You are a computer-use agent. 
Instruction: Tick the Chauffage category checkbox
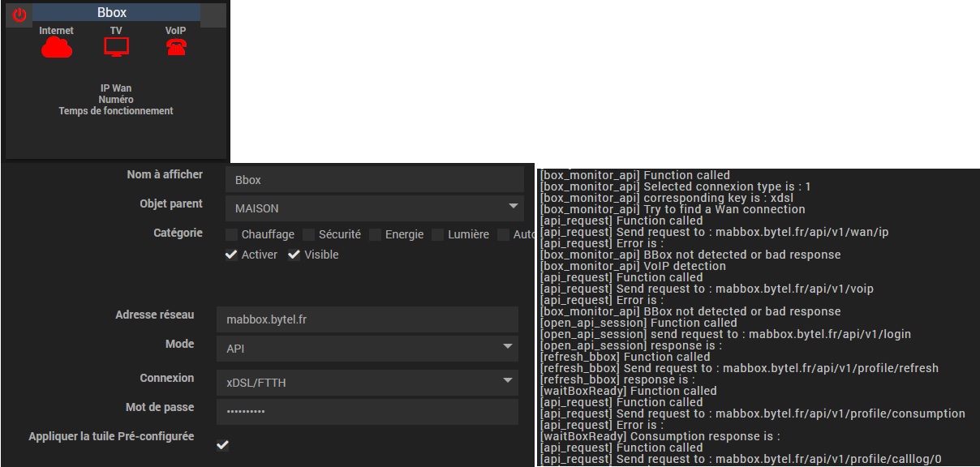(x=232, y=234)
